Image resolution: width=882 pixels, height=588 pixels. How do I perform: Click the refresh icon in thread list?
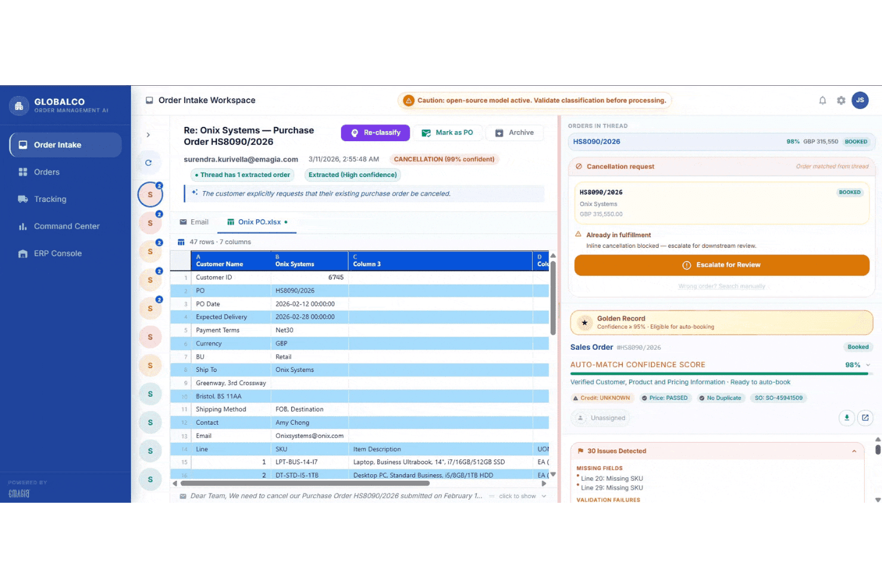(x=148, y=163)
